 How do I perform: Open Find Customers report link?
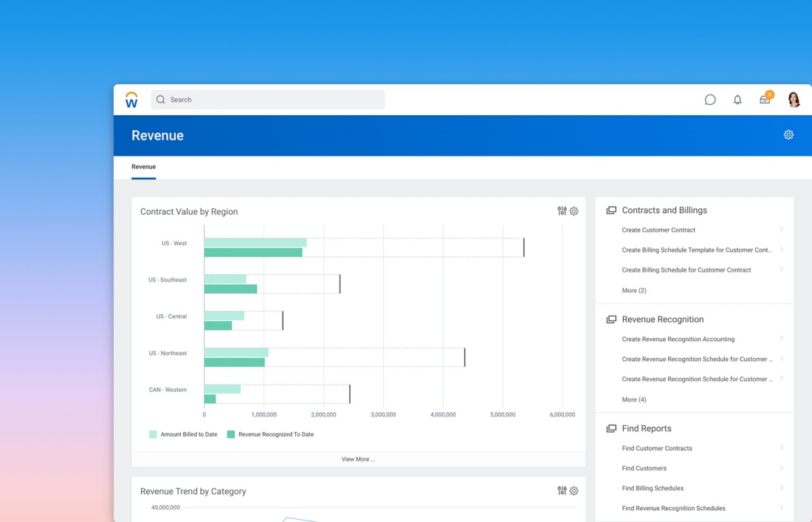pyautogui.click(x=644, y=468)
